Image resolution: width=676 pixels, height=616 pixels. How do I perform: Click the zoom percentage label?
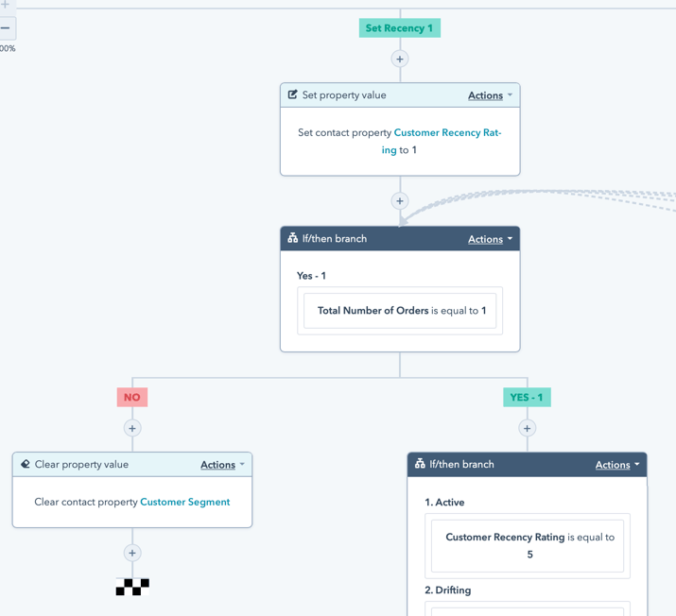pyautogui.click(x=8, y=48)
